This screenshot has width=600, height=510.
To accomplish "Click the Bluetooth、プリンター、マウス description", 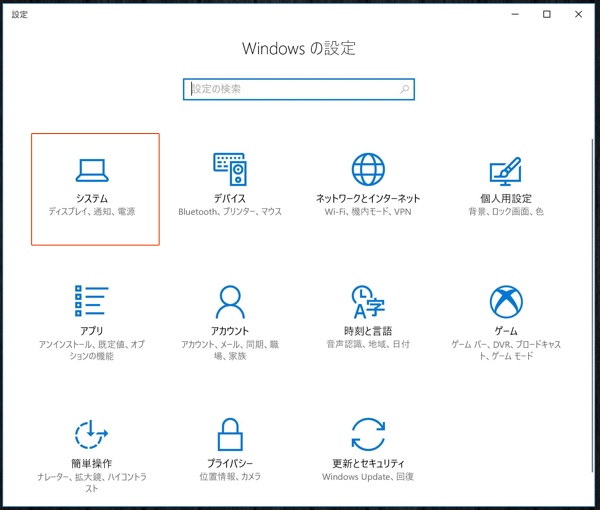I will click(230, 212).
